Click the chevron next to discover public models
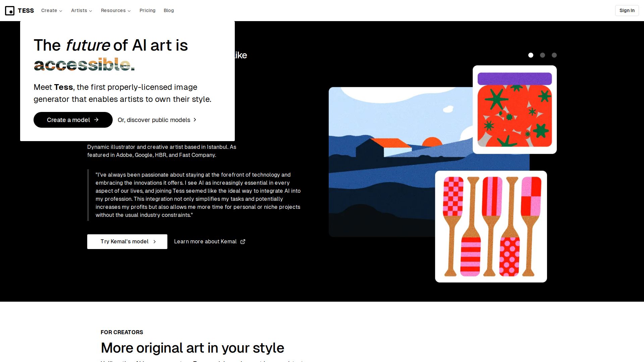 pyautogui.click(x=195, y=120)
